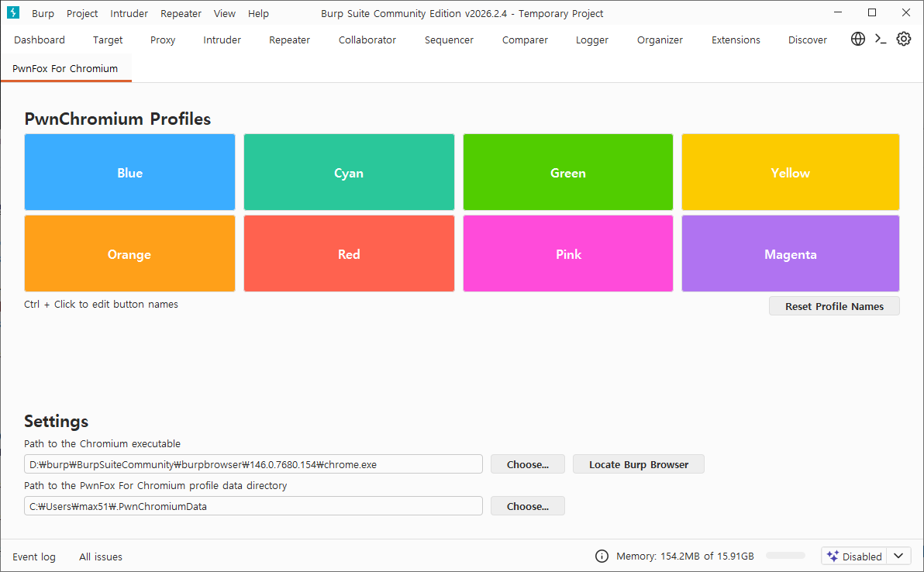Click the Memory usage text
This screenshot has height=572, width=924.
pos(684,556)
